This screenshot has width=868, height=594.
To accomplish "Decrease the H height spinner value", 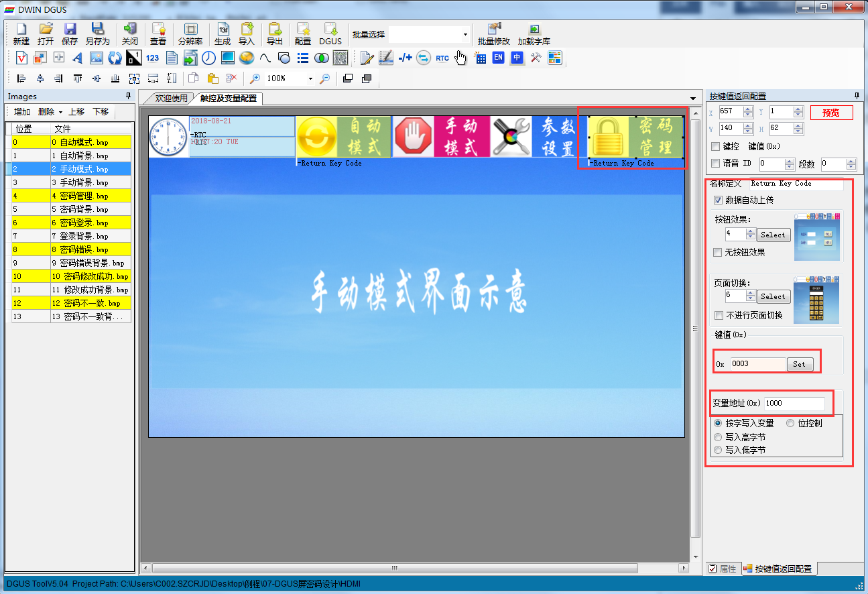I will [798, 131].
